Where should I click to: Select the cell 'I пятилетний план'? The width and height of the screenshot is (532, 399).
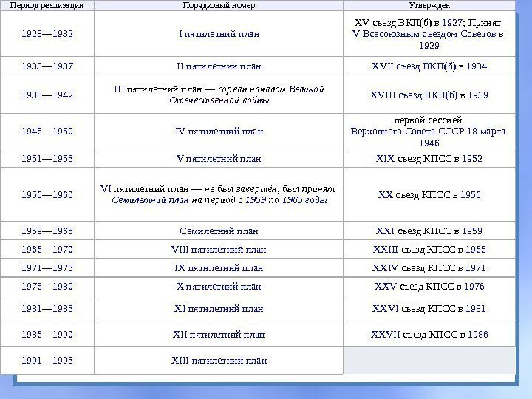tap(219, 34)
